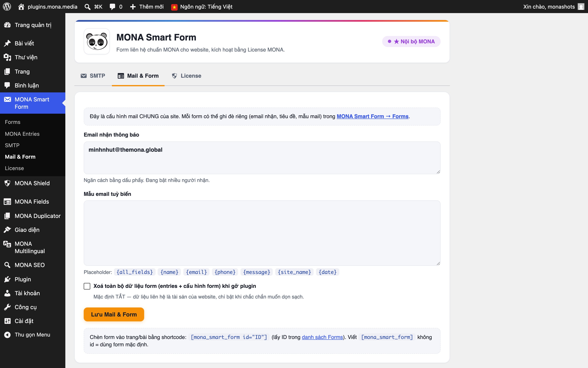The width and height of the screenshot is (588, 368).
Task: Click the MONA SEO magnifier icon
Action: click(7, 265)
